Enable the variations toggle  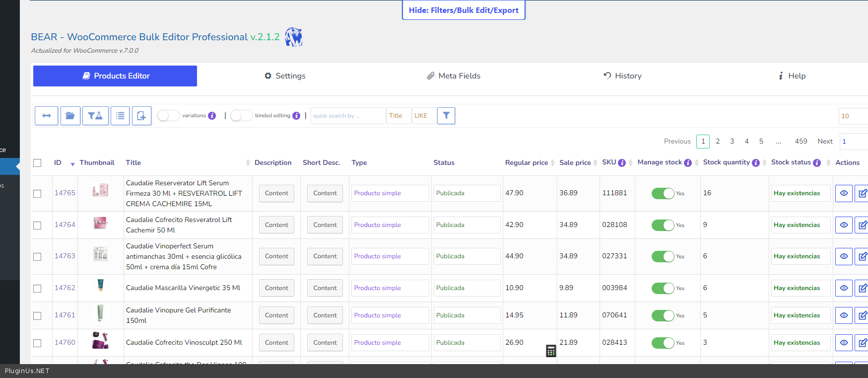[x=168, y=116]
